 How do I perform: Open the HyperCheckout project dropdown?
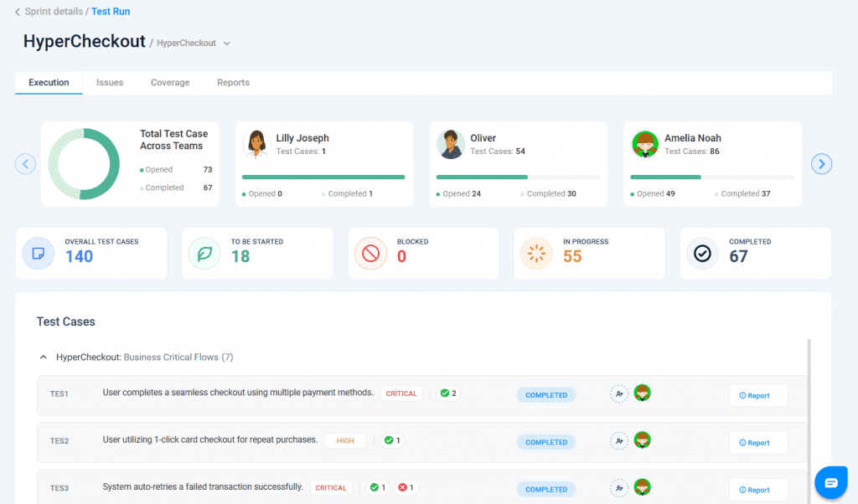pyautogui.click(x=226, y=44)
